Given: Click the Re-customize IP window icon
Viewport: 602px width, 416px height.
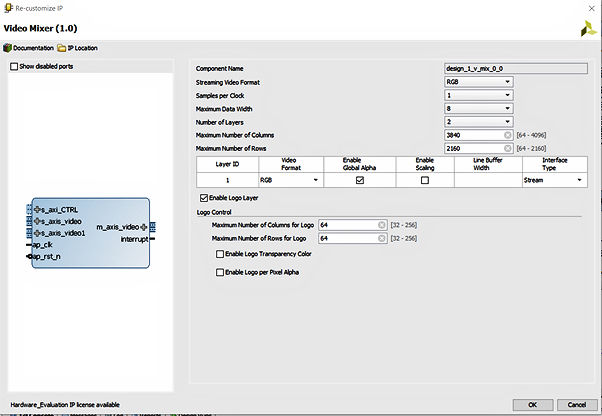Looking at the screenshot, I should 8,8.
